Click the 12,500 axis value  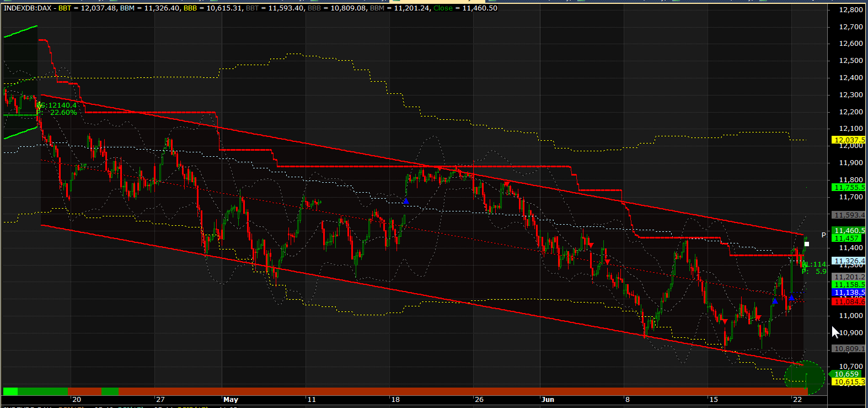[x=850, y=61]
